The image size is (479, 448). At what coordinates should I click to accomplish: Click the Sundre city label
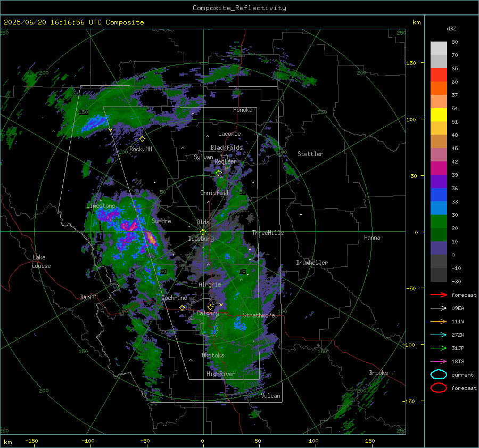pyautogui.click(x=161, y=221)
